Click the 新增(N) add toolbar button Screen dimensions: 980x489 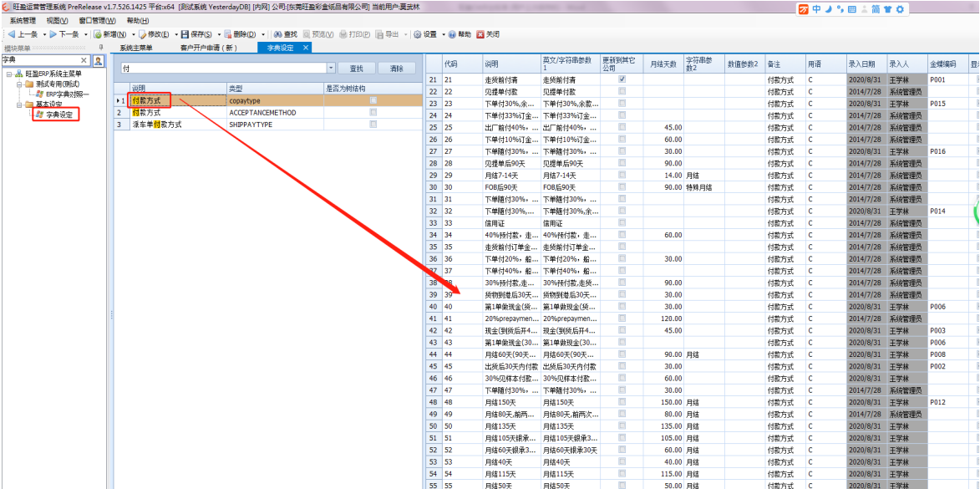pos(110,34)
